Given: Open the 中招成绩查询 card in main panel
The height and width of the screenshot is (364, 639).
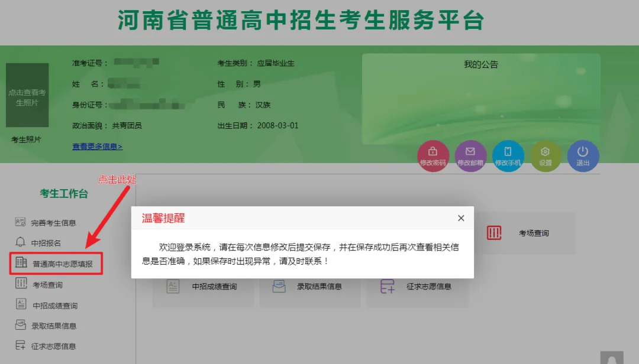Looking at the screenshot, I should pyautogui.click(x=204, y=292).
